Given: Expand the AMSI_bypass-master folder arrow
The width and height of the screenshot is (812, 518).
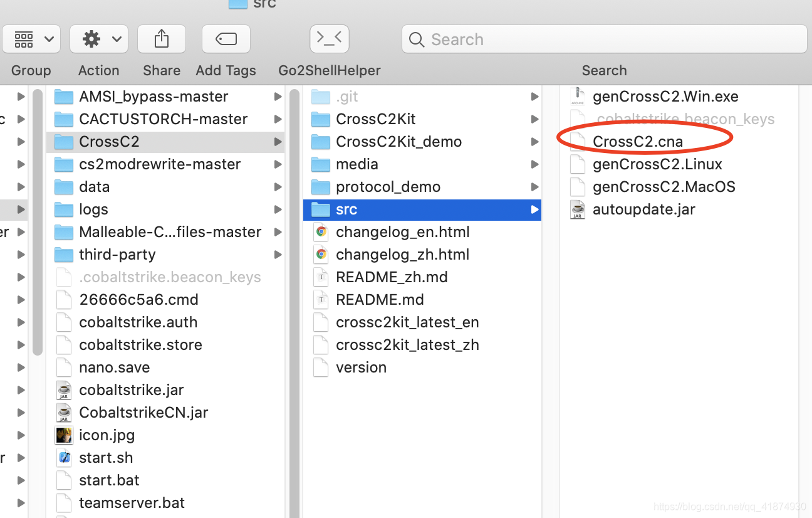Looking at the screenshot, I should pyautogui.click(x=278, y=97).
